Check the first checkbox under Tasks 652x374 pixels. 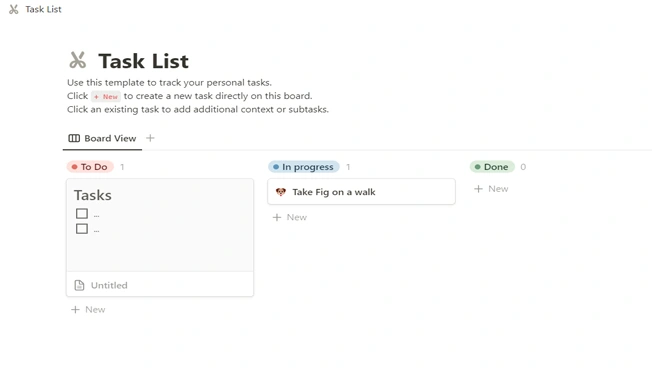[x=82, y=214]
